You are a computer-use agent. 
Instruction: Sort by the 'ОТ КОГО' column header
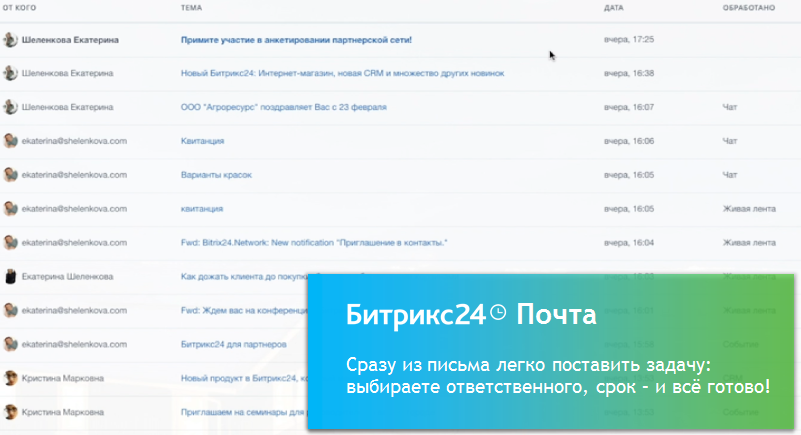(19, 8)
